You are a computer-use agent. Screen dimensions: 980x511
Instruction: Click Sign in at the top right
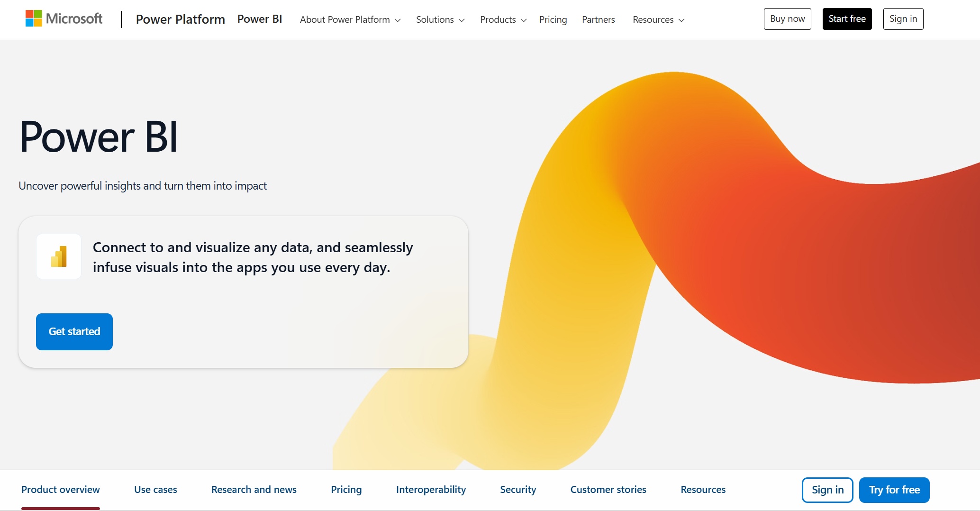[x=903, y=18]
